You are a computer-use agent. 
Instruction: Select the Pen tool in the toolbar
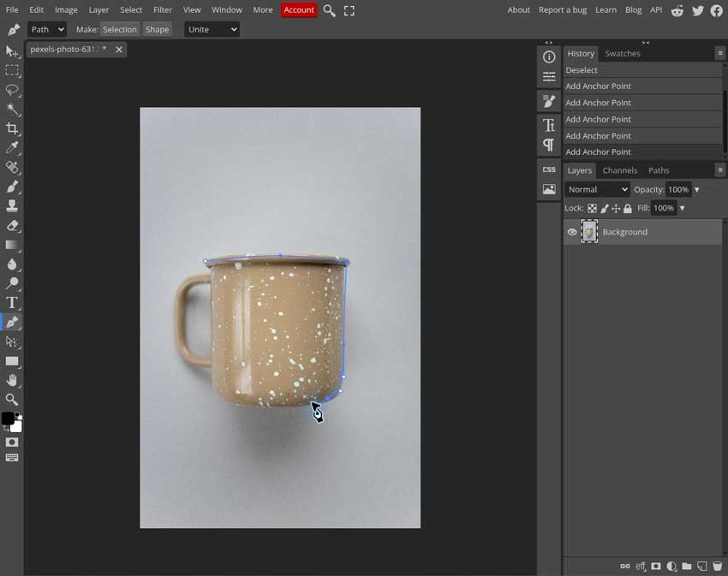click(x=12, y=322)
